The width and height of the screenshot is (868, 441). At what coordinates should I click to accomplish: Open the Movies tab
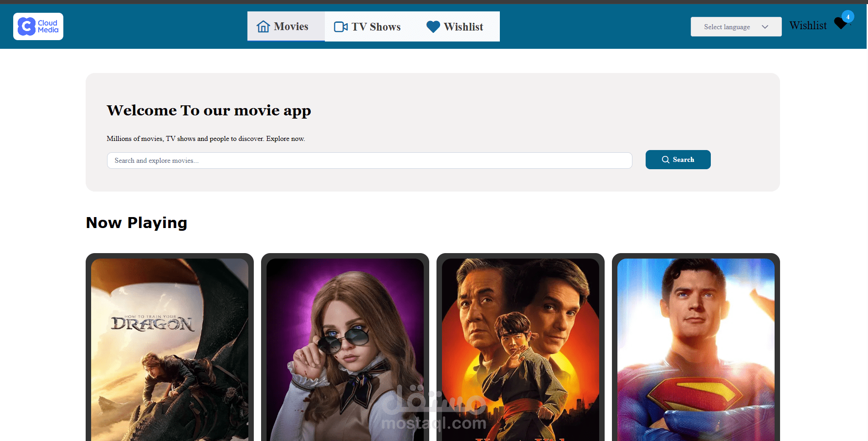(x=286, y=26)
